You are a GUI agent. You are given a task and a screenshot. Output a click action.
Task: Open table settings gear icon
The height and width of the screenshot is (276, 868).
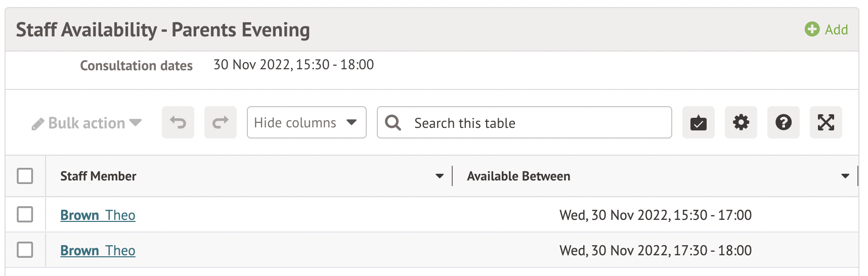click(x=741, y=122)
